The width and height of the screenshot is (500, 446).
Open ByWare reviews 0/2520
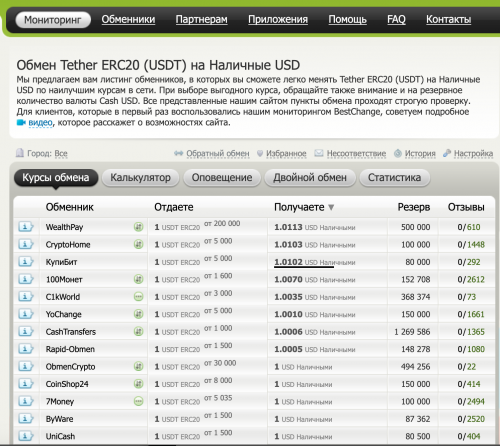[471, 419]
